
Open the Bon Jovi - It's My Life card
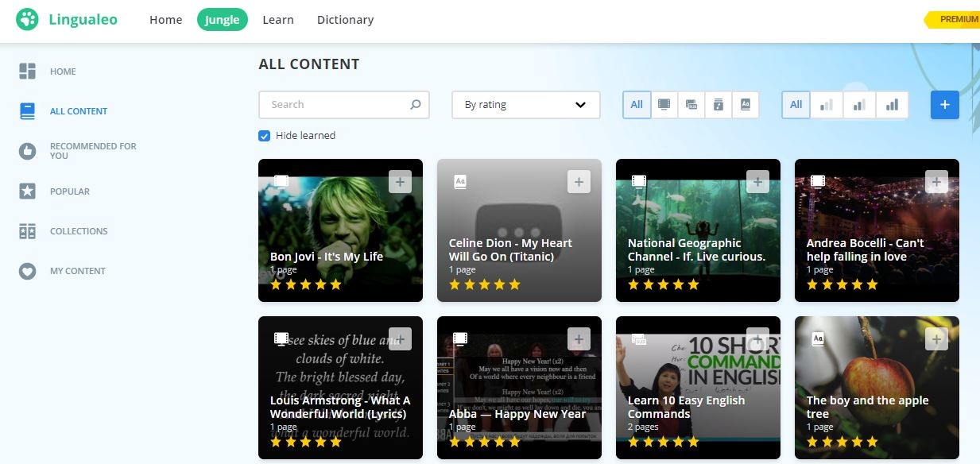coord(340,230)
